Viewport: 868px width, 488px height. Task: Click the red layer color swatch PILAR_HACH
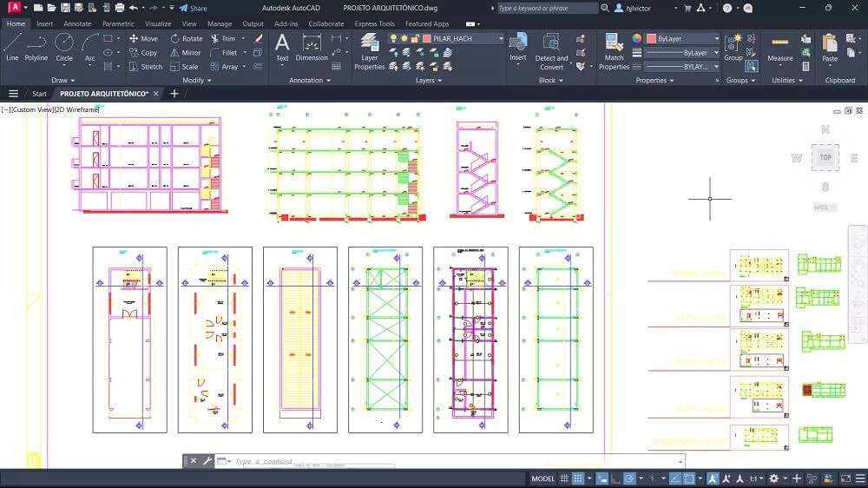427,39
